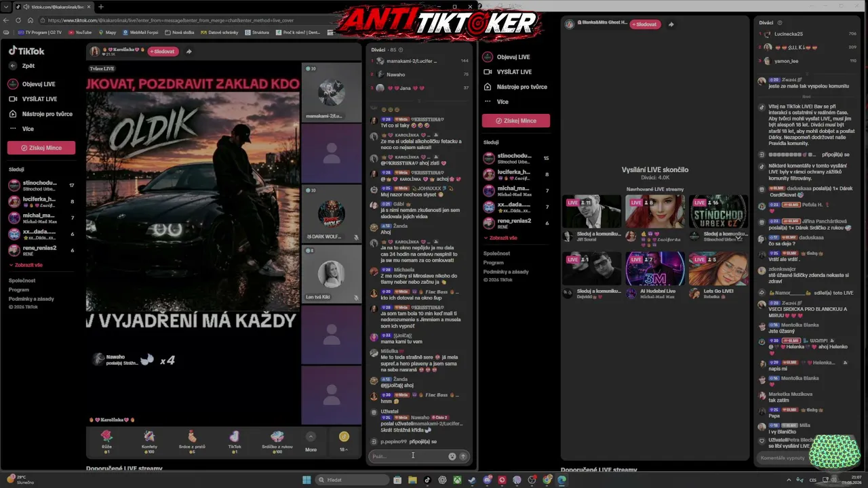Screen dimensions: 868x488
Task: Click the taskbar Hledat search box
Action: tap(353, 480)
